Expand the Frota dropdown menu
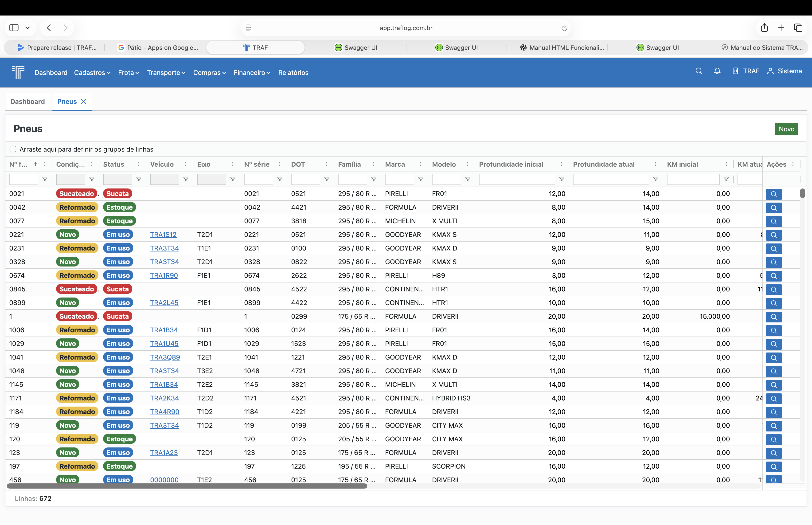The width and height of the screenshot is (812, 525). click(x=129, y=73)
